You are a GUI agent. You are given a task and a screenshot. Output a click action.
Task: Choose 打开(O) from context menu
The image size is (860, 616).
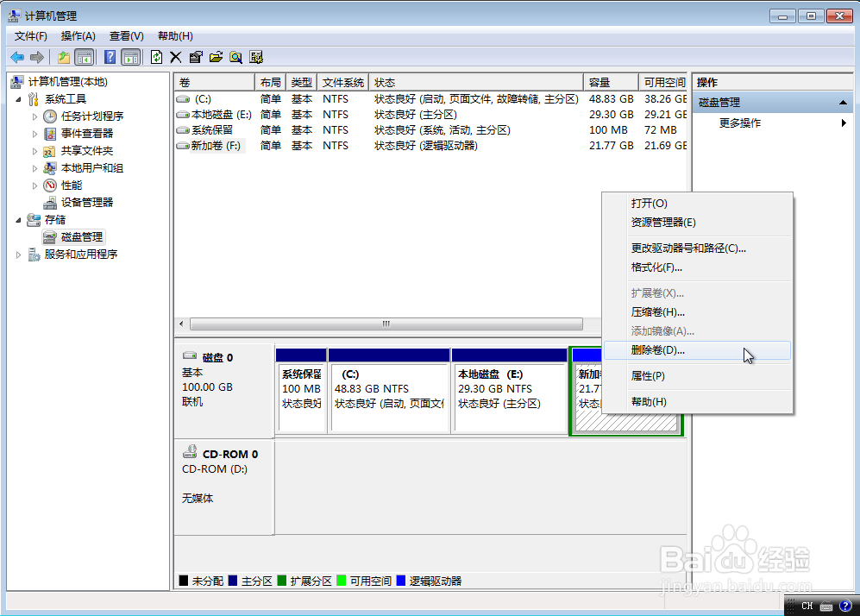(697, 204)
